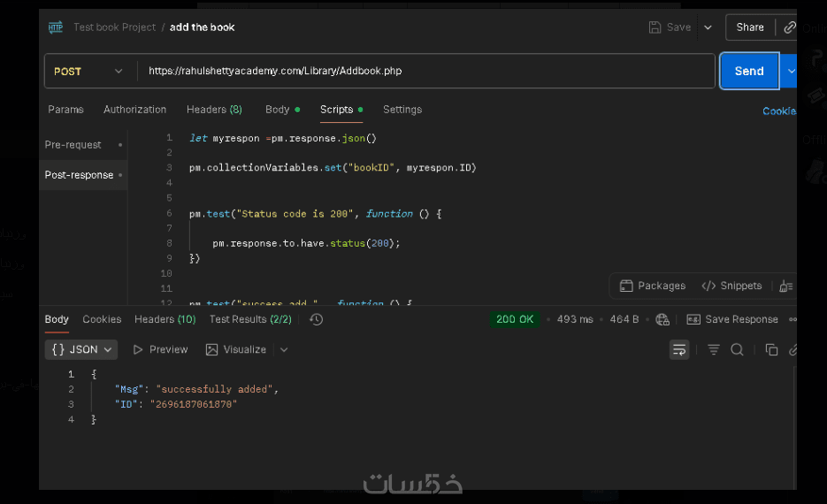Copy response body to clipboard
Image resolution: width=827 pixels, height=504 pixels.
(771, 350)
